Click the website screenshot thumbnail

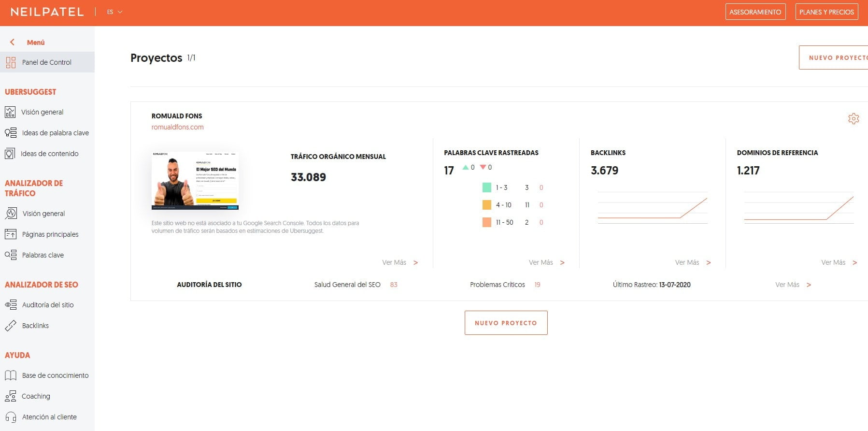(195, 181)
